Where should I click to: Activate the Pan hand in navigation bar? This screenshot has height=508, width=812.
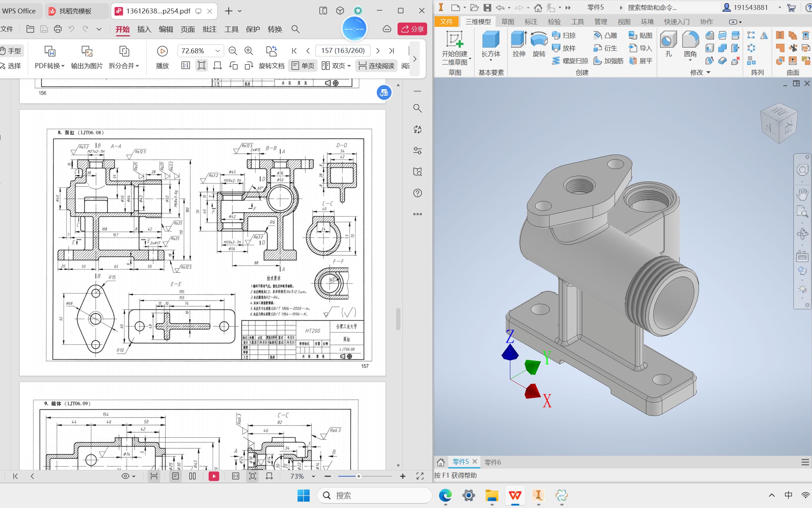click(x=802, y=194)
